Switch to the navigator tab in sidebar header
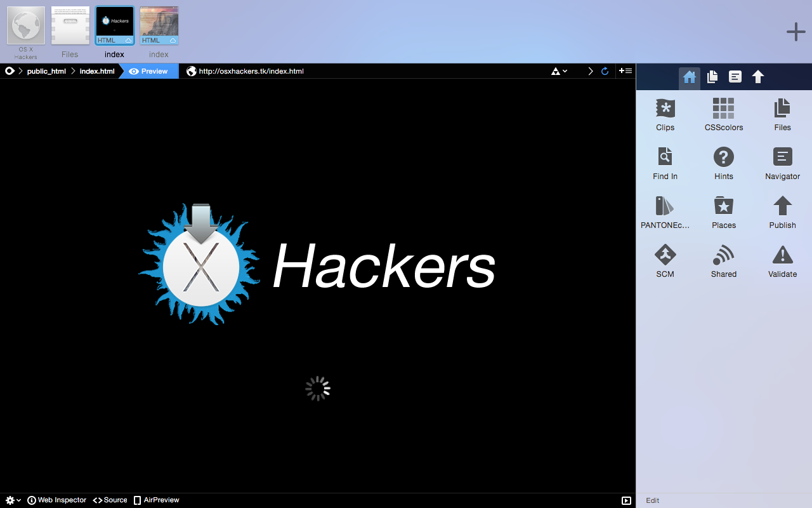The width and height of the screenshot is (812, 508). point(735,77)
